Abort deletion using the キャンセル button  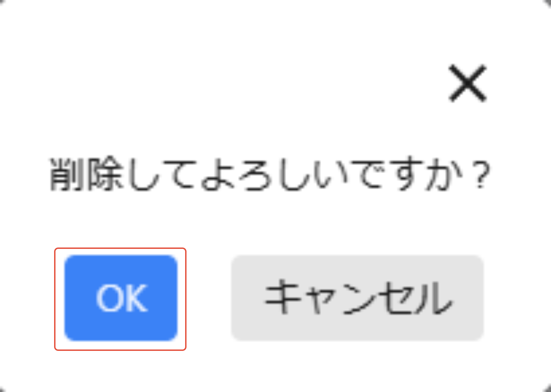click(357, 298)
